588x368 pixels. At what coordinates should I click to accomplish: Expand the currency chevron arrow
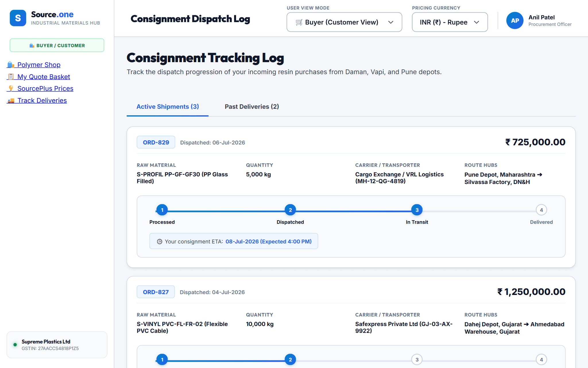click(x=477, y=22)
